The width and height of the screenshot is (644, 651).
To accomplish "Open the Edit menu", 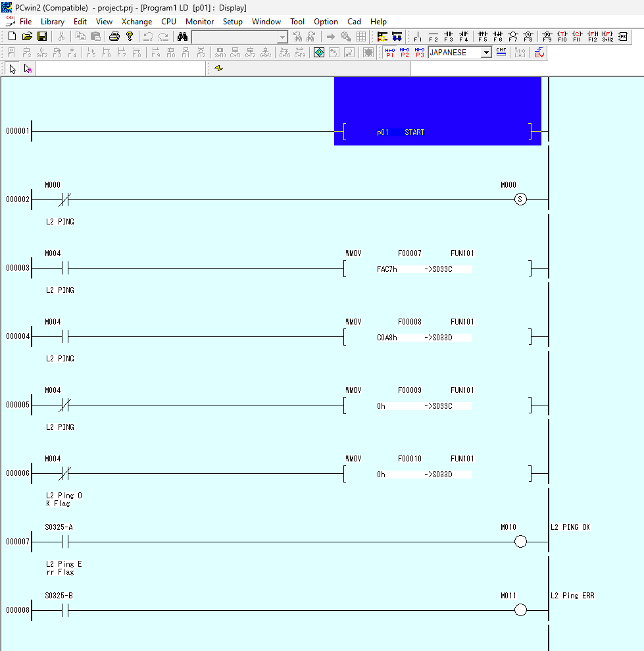I will (80, 22).
